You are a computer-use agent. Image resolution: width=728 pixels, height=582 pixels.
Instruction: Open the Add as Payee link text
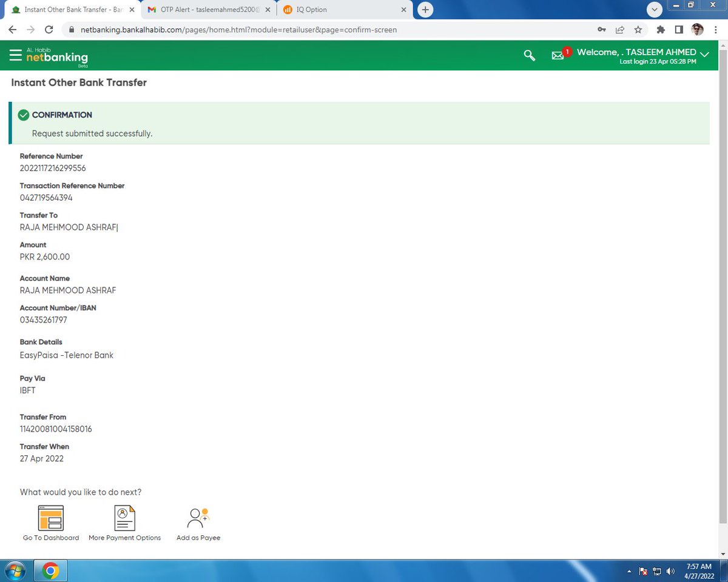point(198,538)
